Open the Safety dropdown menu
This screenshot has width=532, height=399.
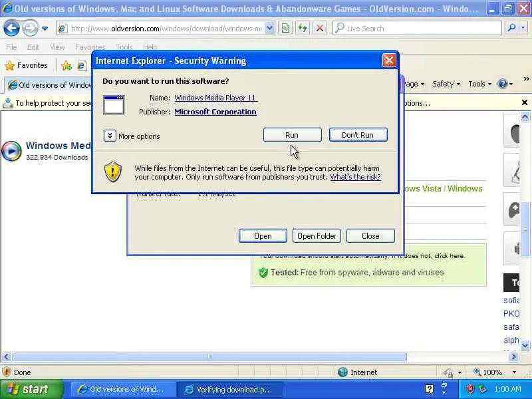pos(446,84)
